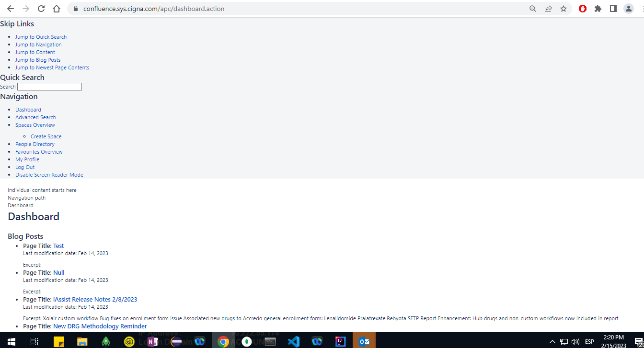Open Advanced Search from navigation
The image size is (644, 348).
click(35, 117)
